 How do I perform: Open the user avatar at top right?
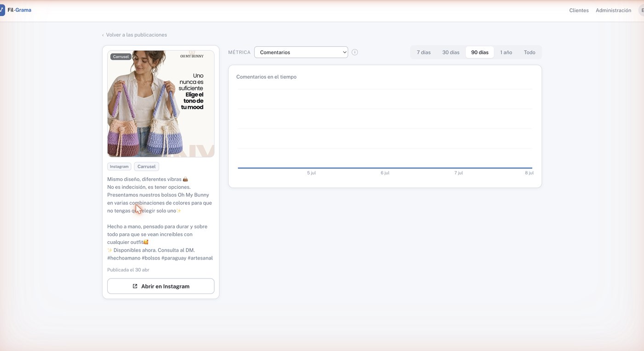tap(641, 10)
